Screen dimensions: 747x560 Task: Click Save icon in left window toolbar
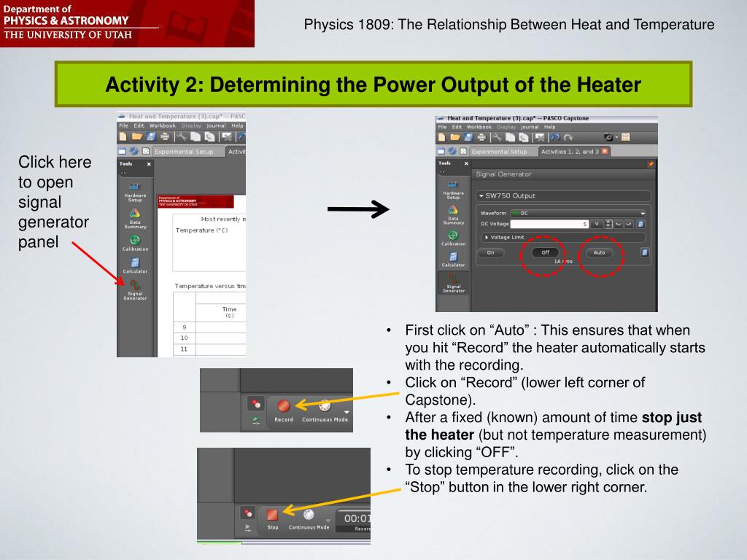[151, 136]
